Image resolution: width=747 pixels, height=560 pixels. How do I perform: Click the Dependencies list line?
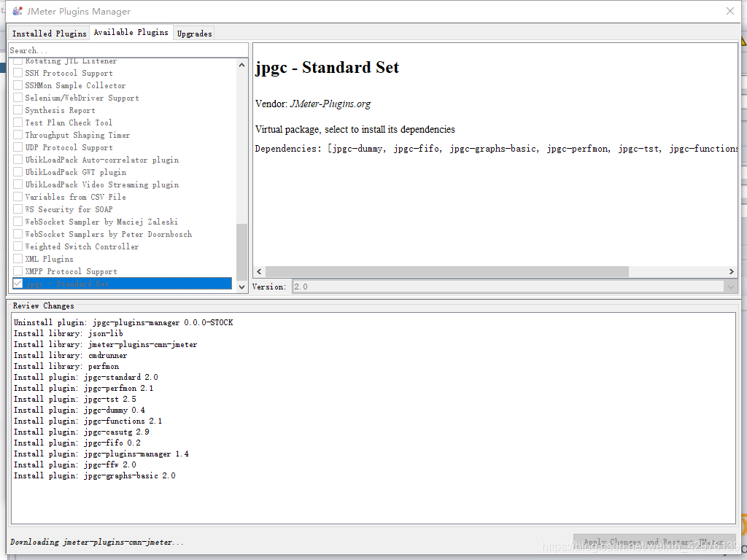tap(496, 149)
